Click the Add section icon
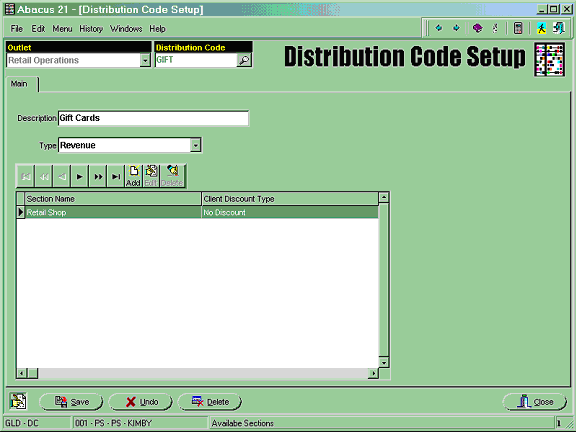Screen dimensions: 576x432 (133, 176)
